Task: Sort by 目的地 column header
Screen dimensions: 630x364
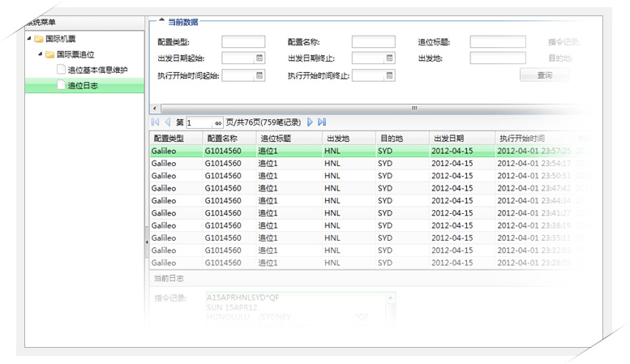Action: point(402,139)
